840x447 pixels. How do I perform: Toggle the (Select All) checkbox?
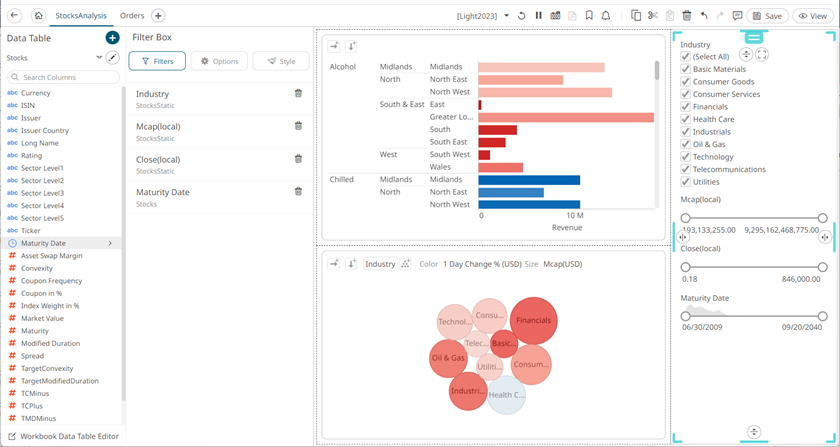(685, 57)
